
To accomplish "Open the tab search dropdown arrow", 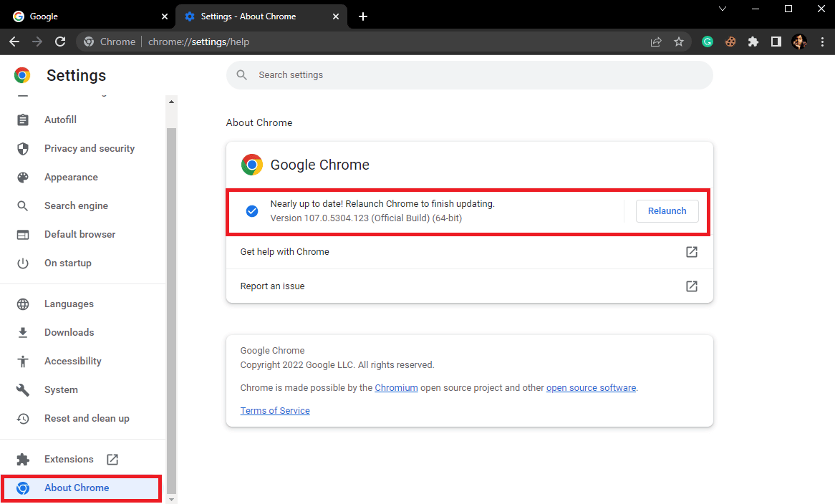I will tap(723, 9).
